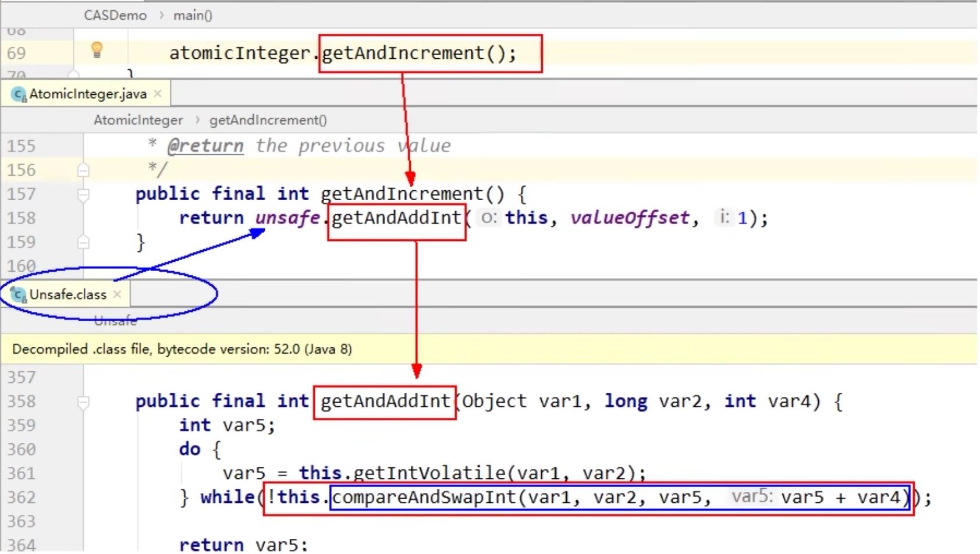Close the Unsafe.class tab
Viewport: 980px width, 554px height.
click(x=118, y=294)
